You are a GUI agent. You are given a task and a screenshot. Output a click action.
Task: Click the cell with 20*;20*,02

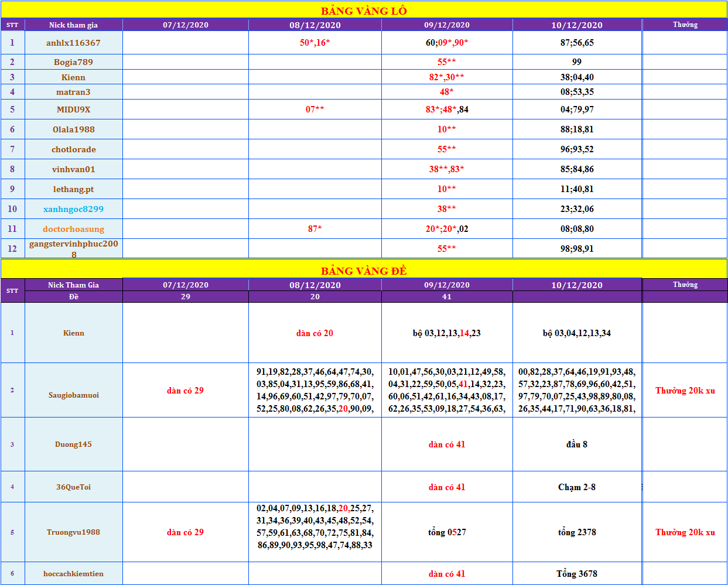tap(447, 229)
